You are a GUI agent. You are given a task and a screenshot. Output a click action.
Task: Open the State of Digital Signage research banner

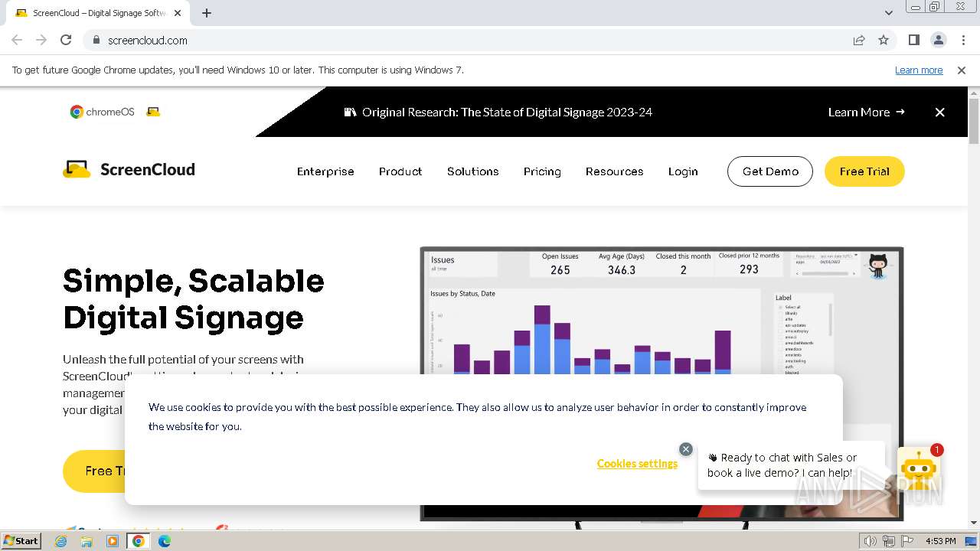tap(498, 112)
